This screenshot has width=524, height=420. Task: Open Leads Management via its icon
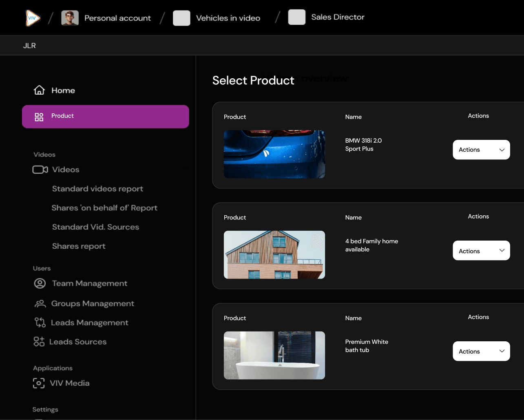click(x=40, y=322)
